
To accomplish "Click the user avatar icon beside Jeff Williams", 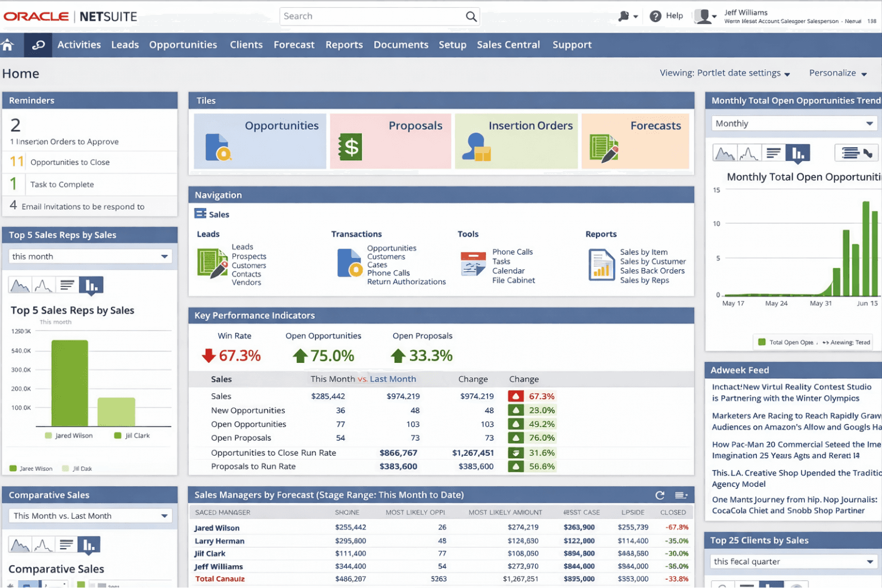I will [704, 16].
